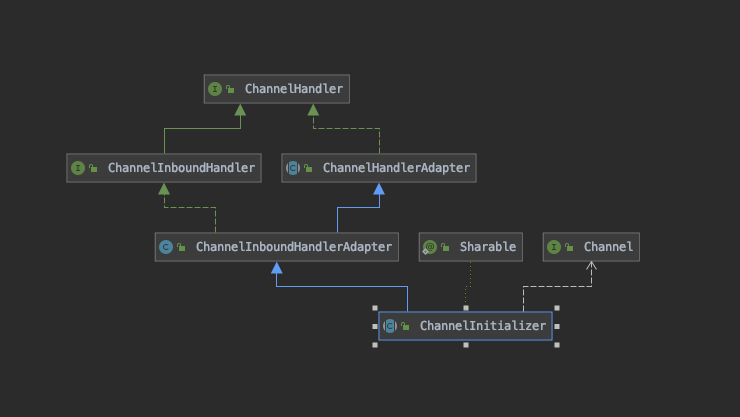
Task: Click the public lock icon on ChannelInboundHandler
Action: point(93,168)
